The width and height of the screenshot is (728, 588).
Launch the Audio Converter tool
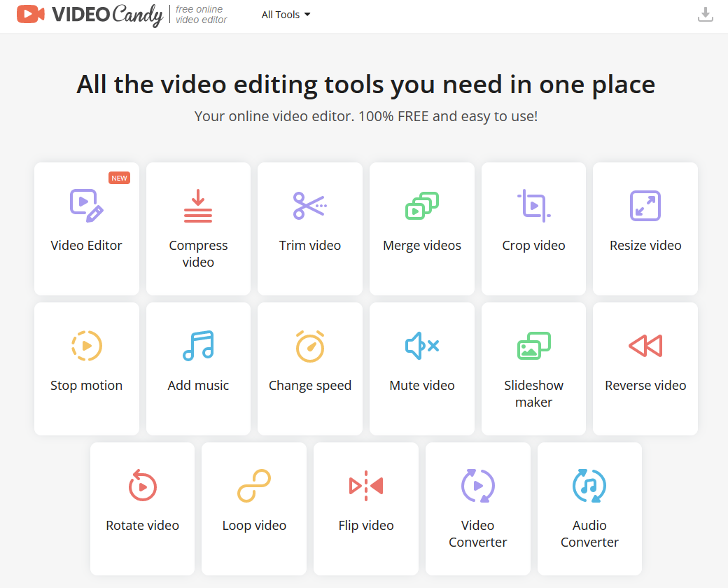point(589,508)
